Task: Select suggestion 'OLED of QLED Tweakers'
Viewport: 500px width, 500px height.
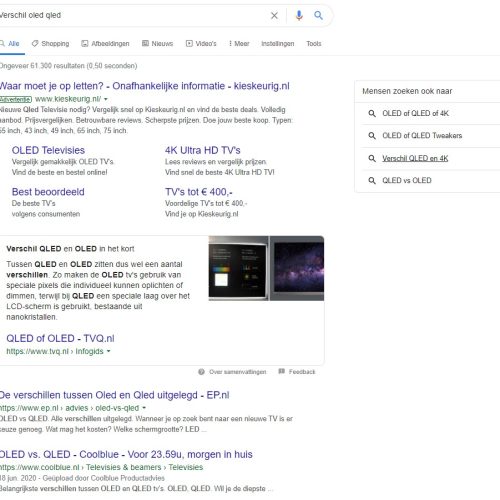Action: pyautogui.click(x=422, y=136)
